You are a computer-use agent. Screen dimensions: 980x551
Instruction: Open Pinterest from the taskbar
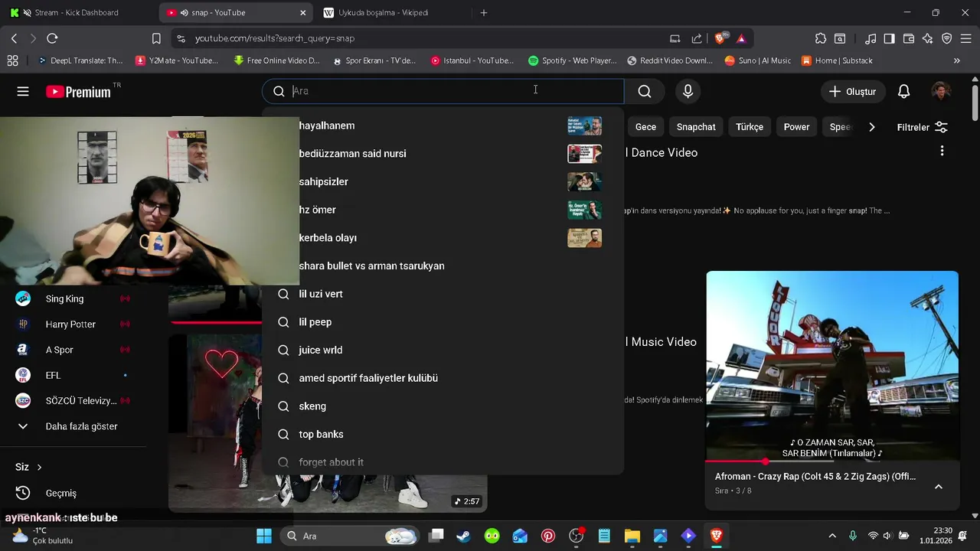coord(548,536)
